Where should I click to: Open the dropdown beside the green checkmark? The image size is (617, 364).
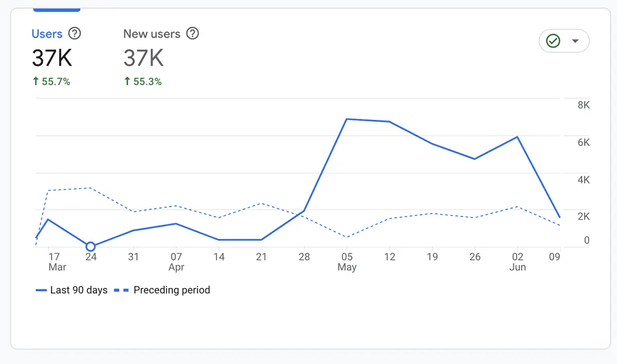click(x=575, y=41)
